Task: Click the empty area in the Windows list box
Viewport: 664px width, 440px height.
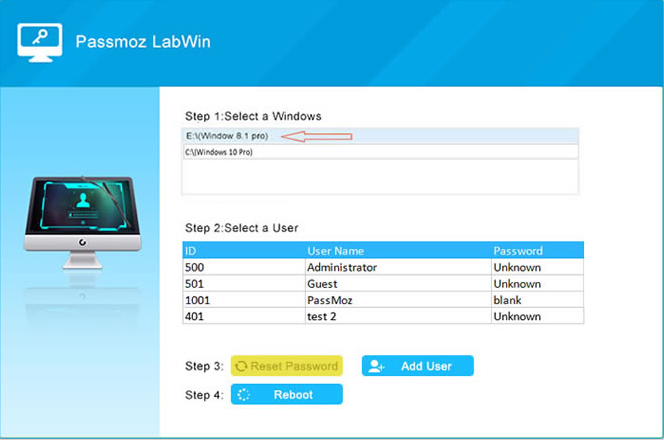Action: (x=380, y=177)
